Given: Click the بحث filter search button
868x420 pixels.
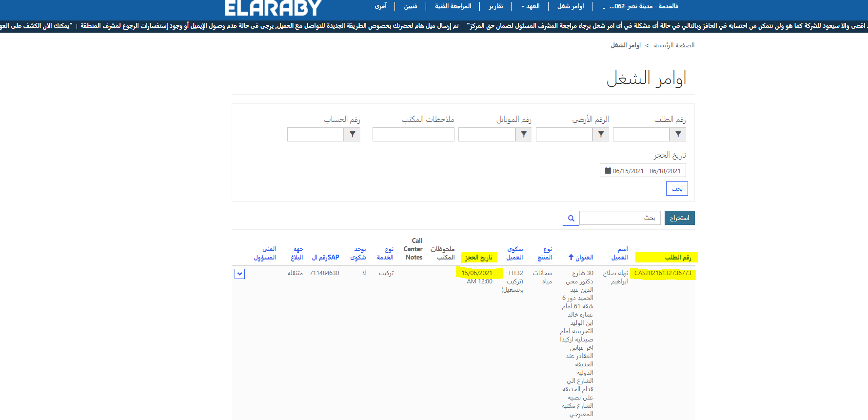Looking at the screenshot, I should [677, 188].
